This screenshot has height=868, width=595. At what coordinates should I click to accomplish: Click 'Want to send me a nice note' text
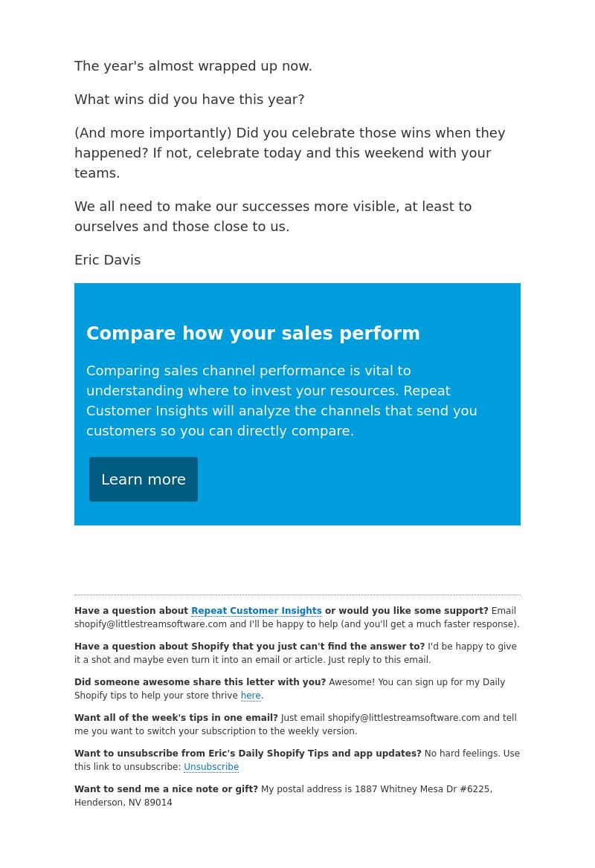[x=166, y=788]
